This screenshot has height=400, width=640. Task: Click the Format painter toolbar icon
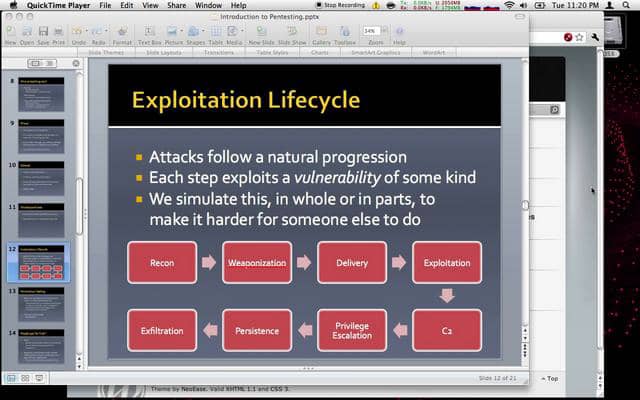(122, 32)
